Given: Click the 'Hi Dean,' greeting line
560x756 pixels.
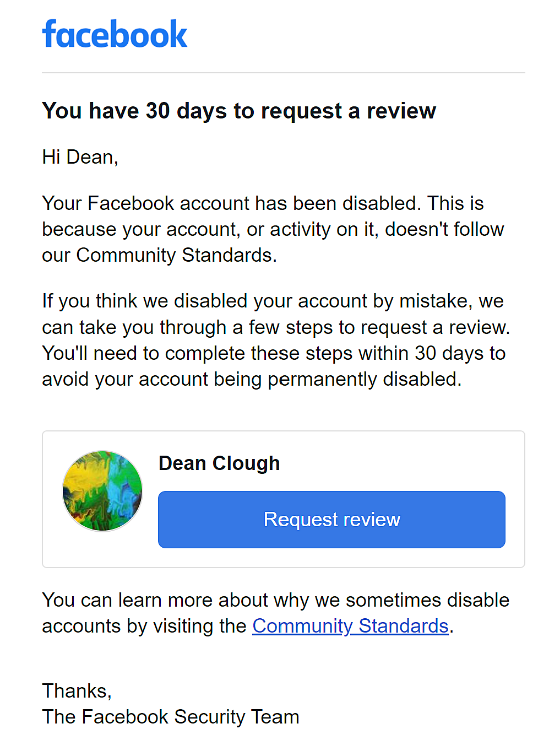Looking at the screenshot, I should (80, 158).
